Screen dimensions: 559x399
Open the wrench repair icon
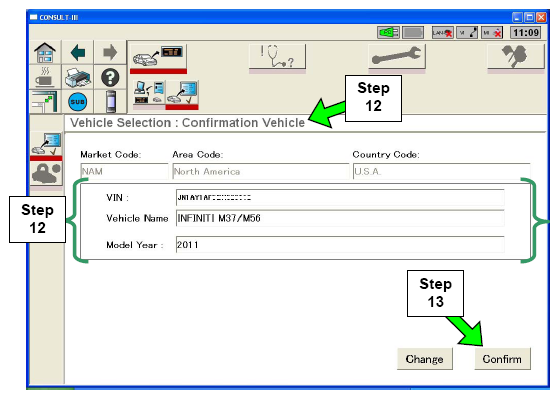[396, 57]
